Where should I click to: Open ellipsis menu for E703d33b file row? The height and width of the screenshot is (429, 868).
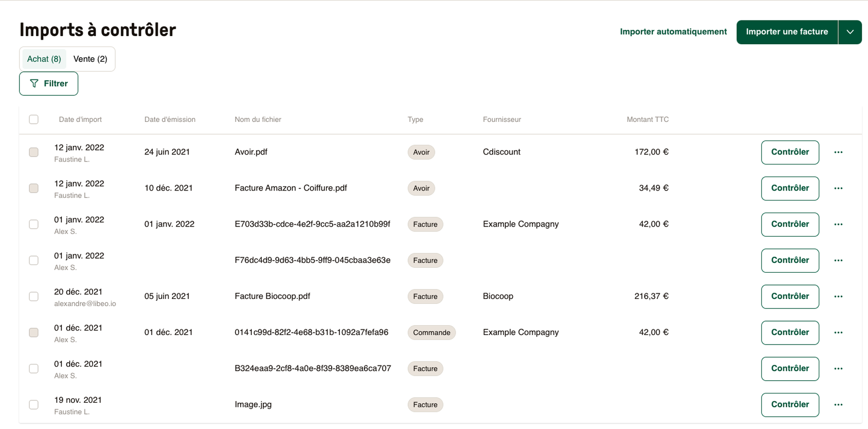(x=838, y=224)
